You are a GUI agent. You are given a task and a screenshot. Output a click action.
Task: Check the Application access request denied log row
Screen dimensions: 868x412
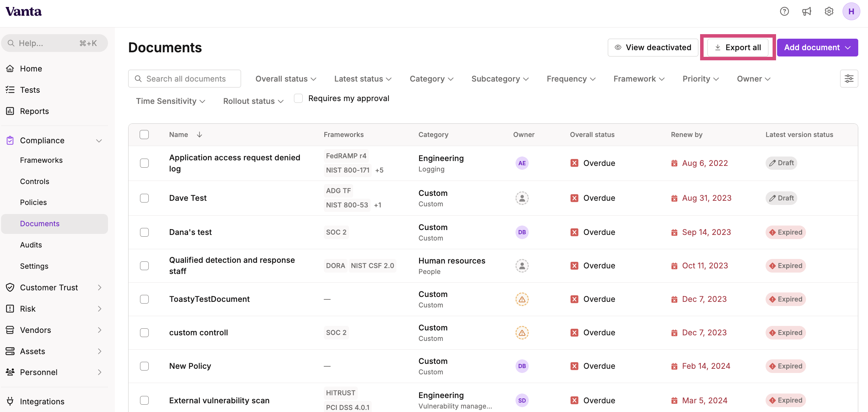[x=144, y=163]
